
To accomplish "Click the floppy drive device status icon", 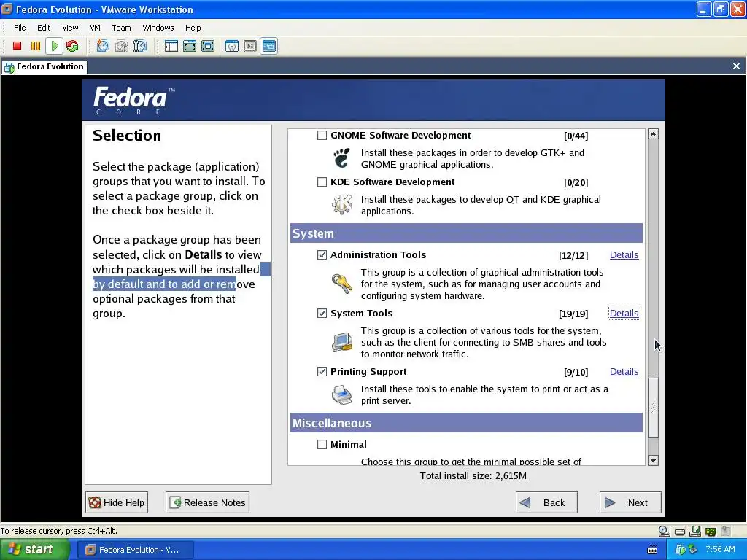I will click(695, 531).
